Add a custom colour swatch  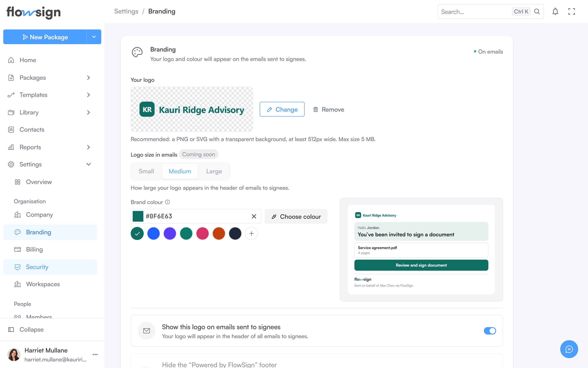[252, 233]
